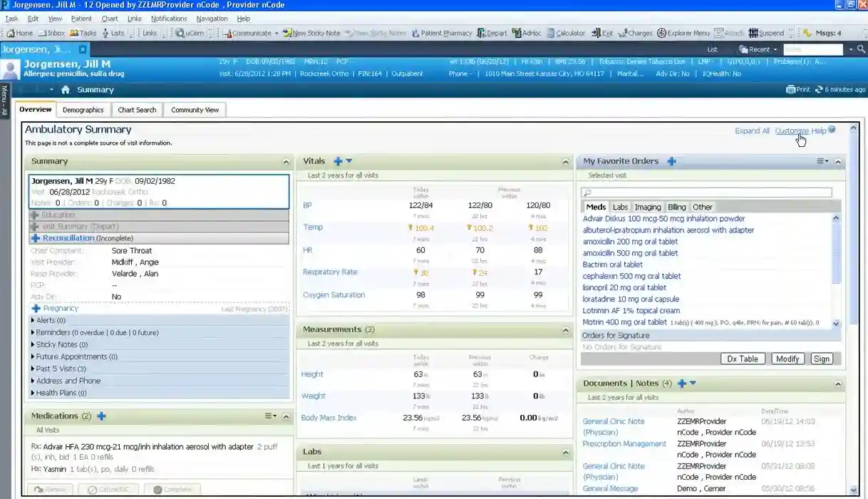Open the Chart menu
This screenshot has width=868, height=499.
[x=111, y=19]
